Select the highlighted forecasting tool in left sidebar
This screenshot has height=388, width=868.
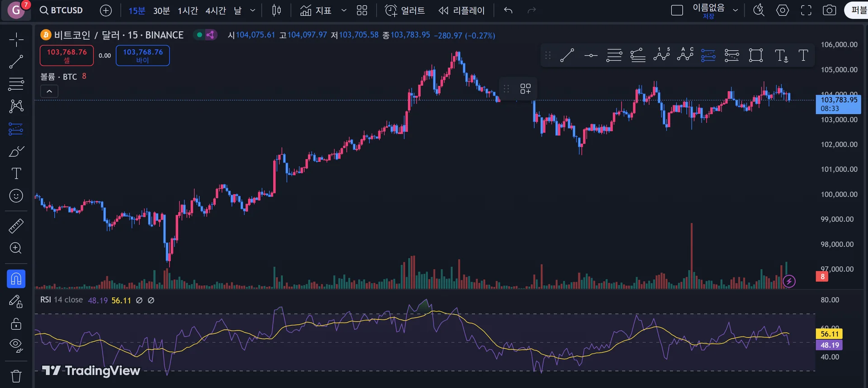[x=16, y=129]
